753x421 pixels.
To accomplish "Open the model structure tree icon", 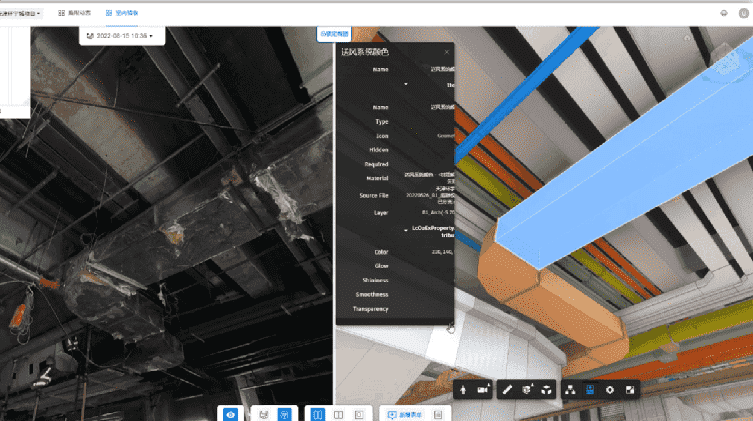I will click(x=570, y=389).
